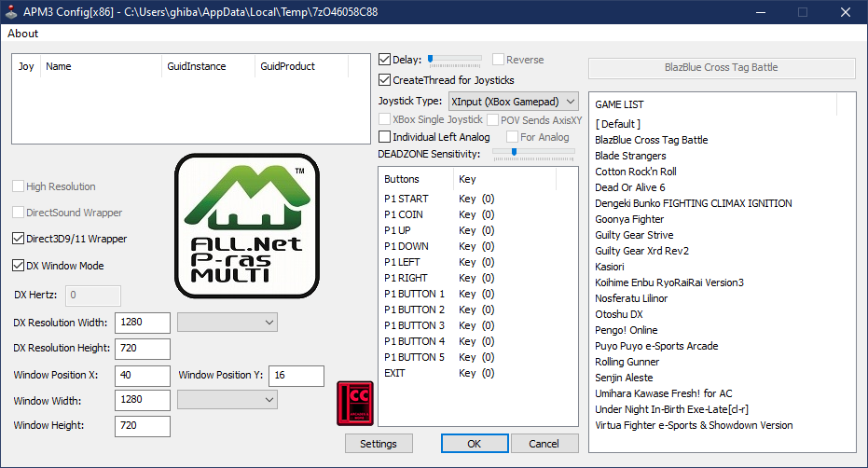The image size is (868, 468).
Task: Adjust the Delay slider
Action: (x=454, y=60)
